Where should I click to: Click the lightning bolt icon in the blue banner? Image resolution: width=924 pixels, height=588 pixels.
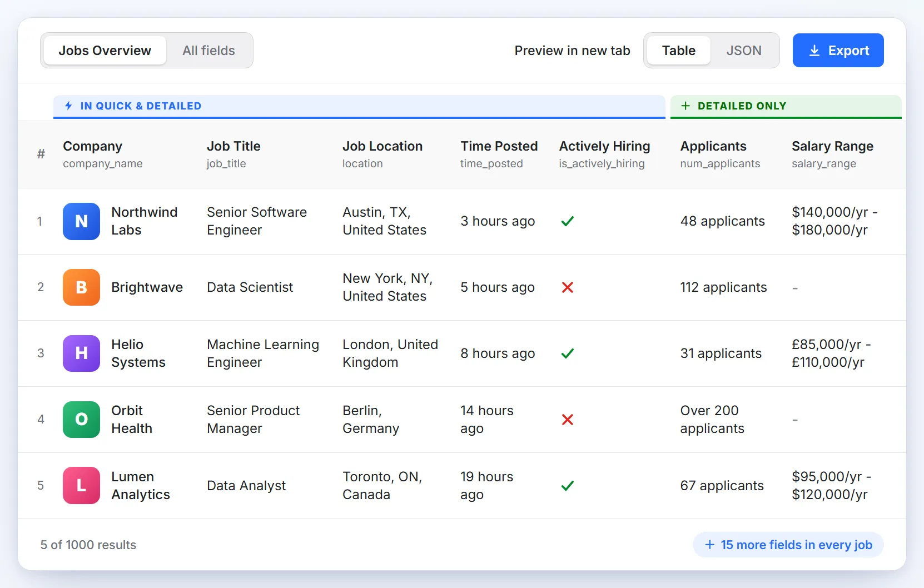pyautogui.click(x=68, y=106)
